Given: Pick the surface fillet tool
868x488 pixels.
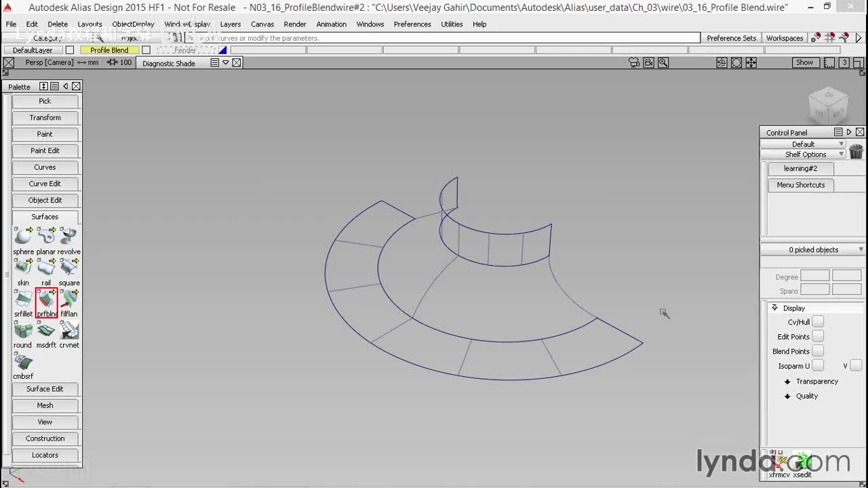Looking at the screenshot, I should pyautogui.click(x=23, y=299).
